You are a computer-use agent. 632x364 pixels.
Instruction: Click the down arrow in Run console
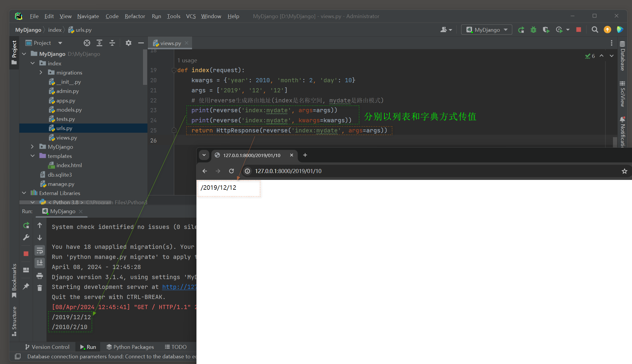40,238
